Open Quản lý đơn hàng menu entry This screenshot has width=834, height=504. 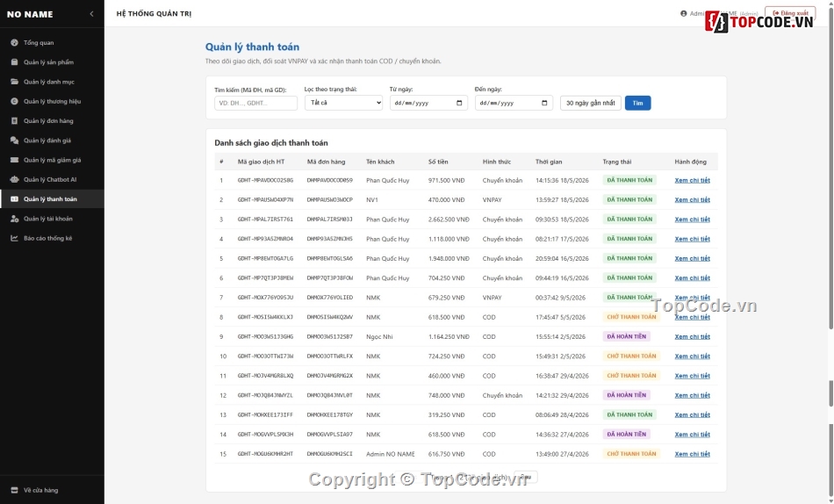(52, 121)
